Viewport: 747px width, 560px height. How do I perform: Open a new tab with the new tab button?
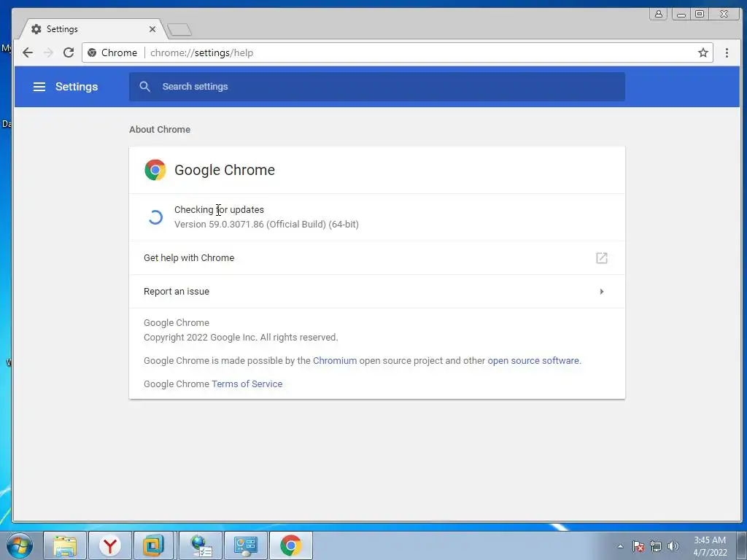pyautogui.click(x=179, y=29)
